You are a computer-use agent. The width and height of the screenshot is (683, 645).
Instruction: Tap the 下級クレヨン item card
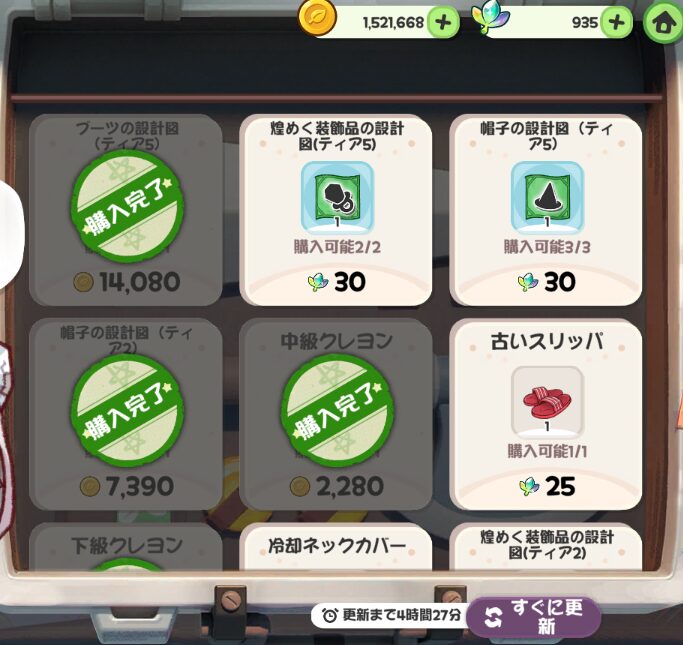click(x=126, y=547)
